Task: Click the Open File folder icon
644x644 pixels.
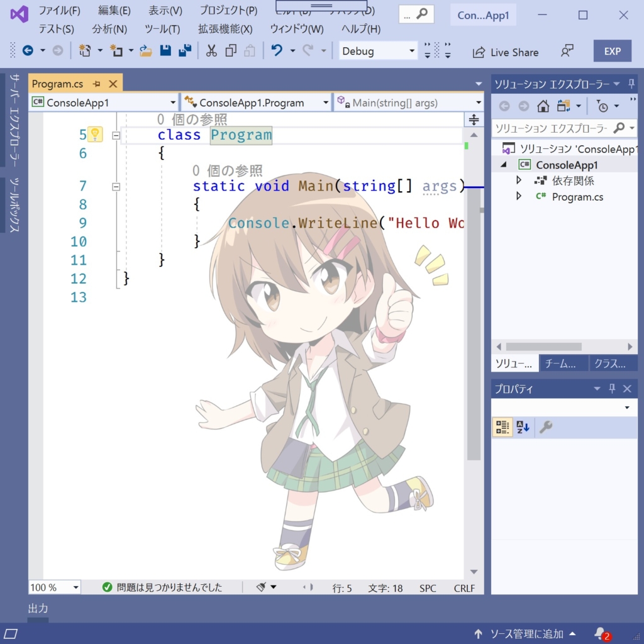Action: point(146,51)
